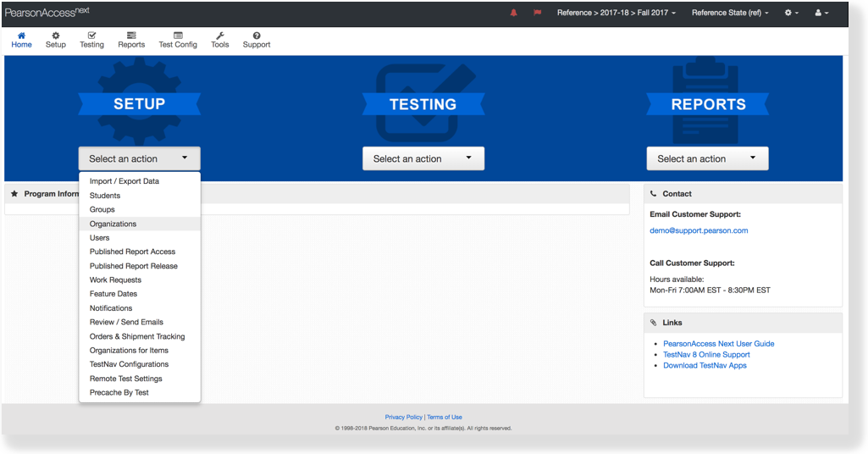Open the user account profile menu
The image size is (868, 454).
[821, 13]
